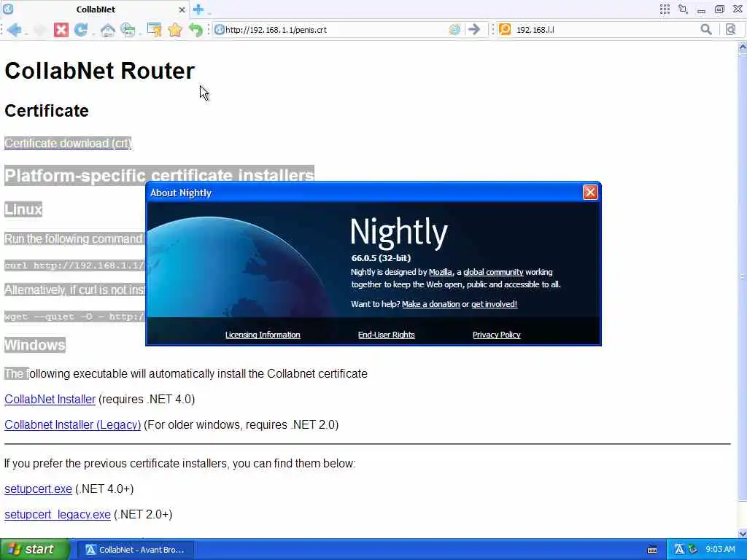The width and height of the screenshot is (747, 560).
Task: Click the greyed Forward arrow button
Action: click(x=39, y=29)
